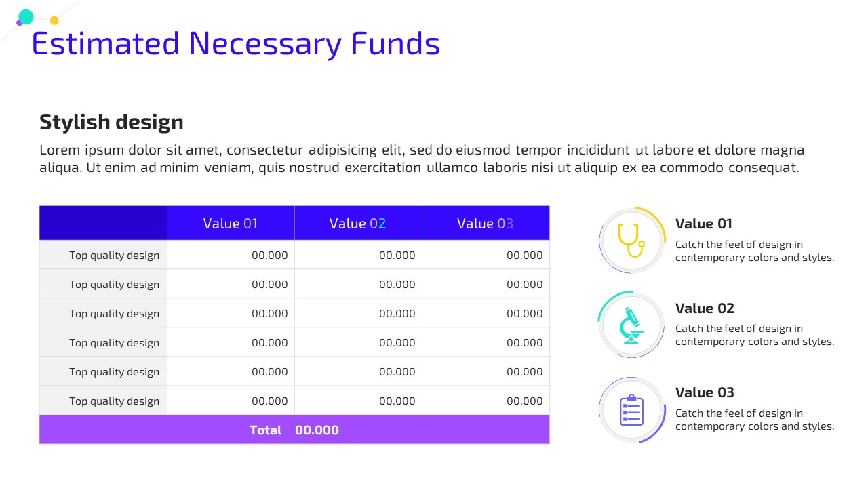Click the Value 01 heading beside stethoscope

[x=704, y=224]
